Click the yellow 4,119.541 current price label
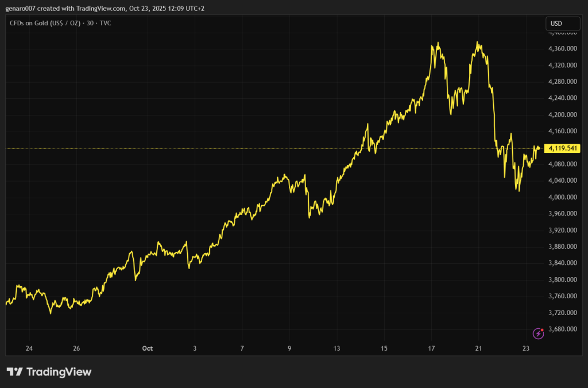 click(563, 148)
